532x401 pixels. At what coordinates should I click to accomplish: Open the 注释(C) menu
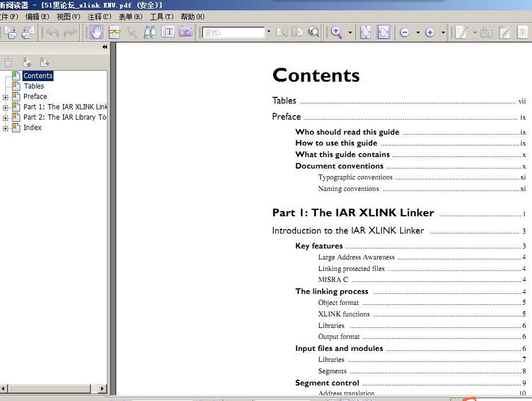(x=99, y=17)
